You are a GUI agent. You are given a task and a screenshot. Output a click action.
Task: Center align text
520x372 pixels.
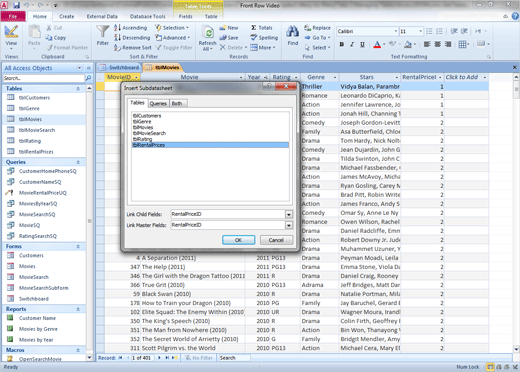[437, 44]
